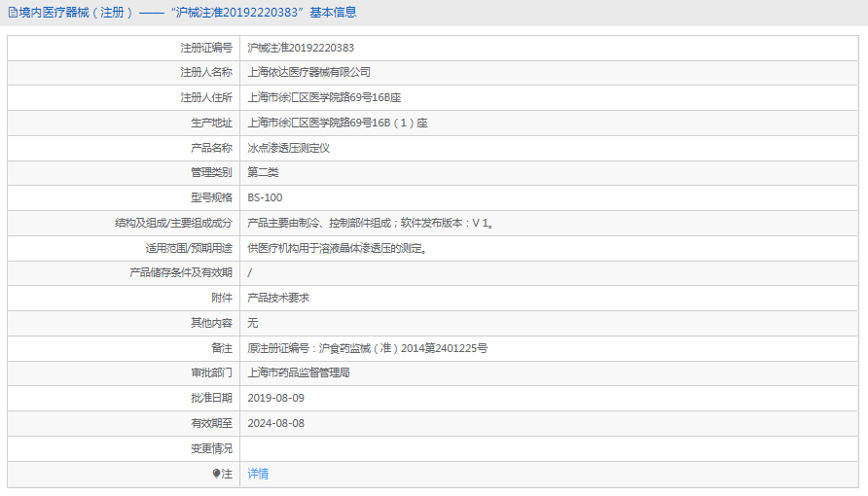Click the 管理类别 row label
The width and height of the screenshot is (868, 496).
(211, 172)
